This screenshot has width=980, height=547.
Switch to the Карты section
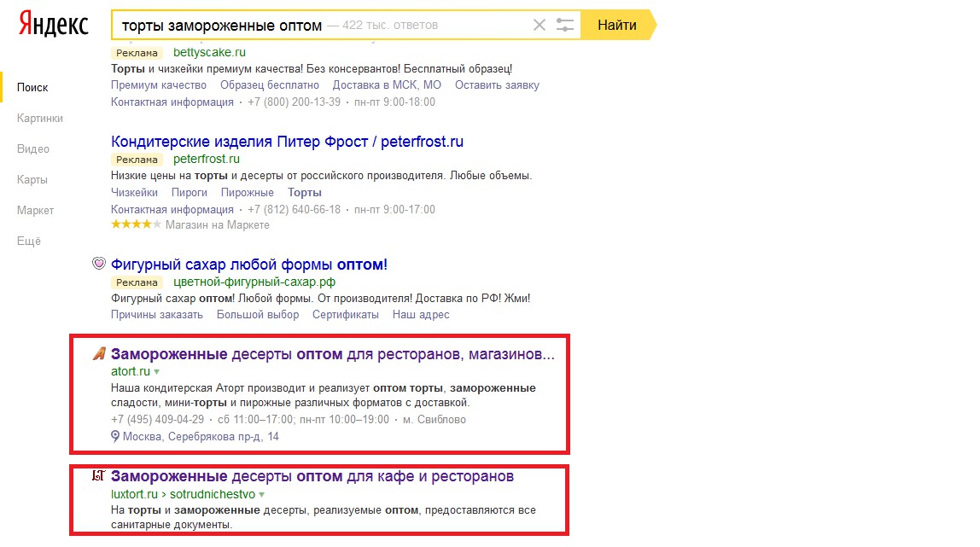32,179
